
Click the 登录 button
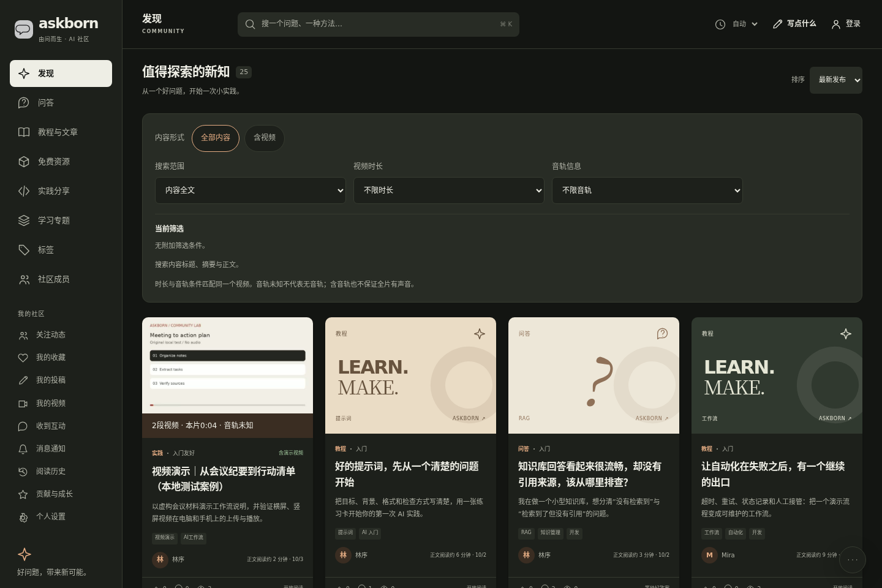846,24
